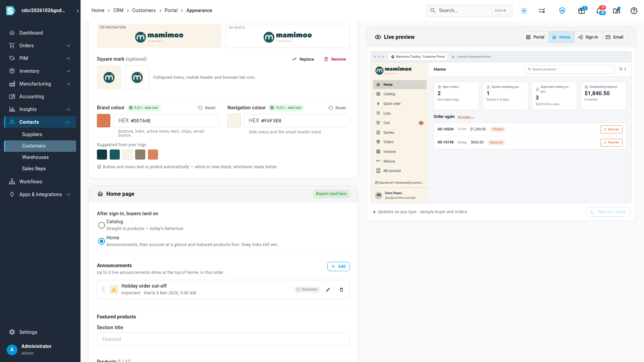Focus the Featured section title field

click(x=223, y=339)
